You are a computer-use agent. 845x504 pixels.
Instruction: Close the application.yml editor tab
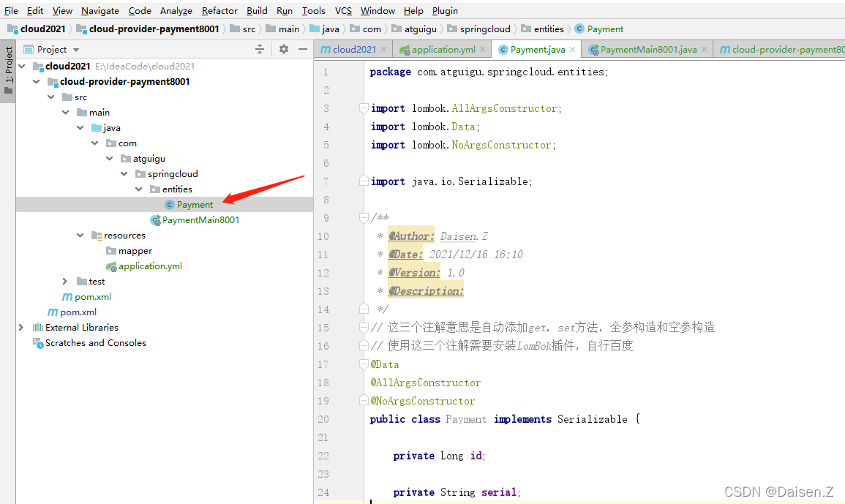(x=482, y=50)
